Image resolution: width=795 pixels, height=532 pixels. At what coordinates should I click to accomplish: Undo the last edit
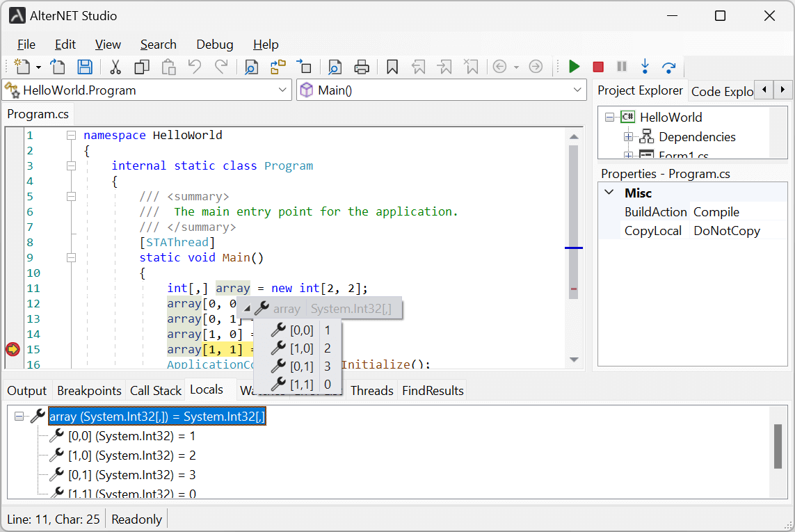(x=195, y=67)
